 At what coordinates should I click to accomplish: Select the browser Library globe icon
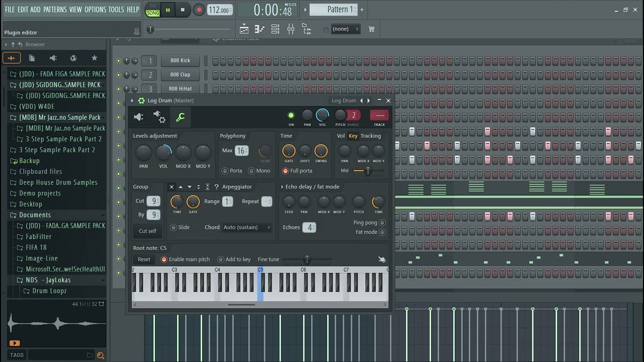(73, 58)
